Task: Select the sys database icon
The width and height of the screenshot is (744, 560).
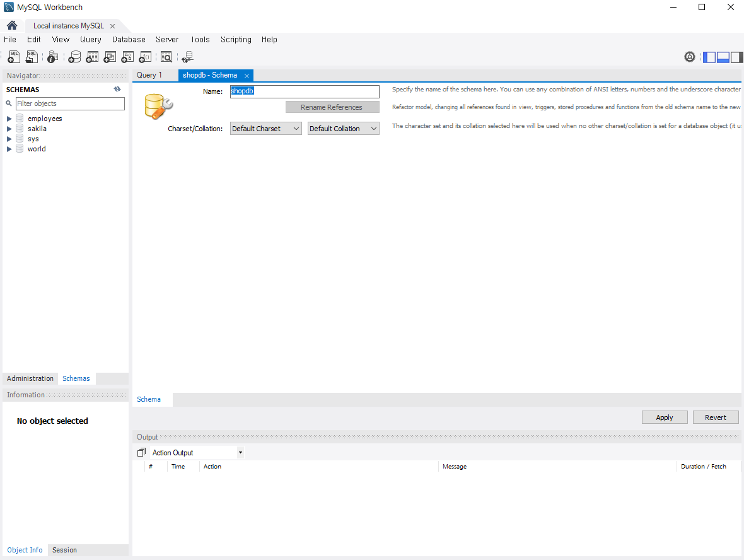Action: coord(20,138)
